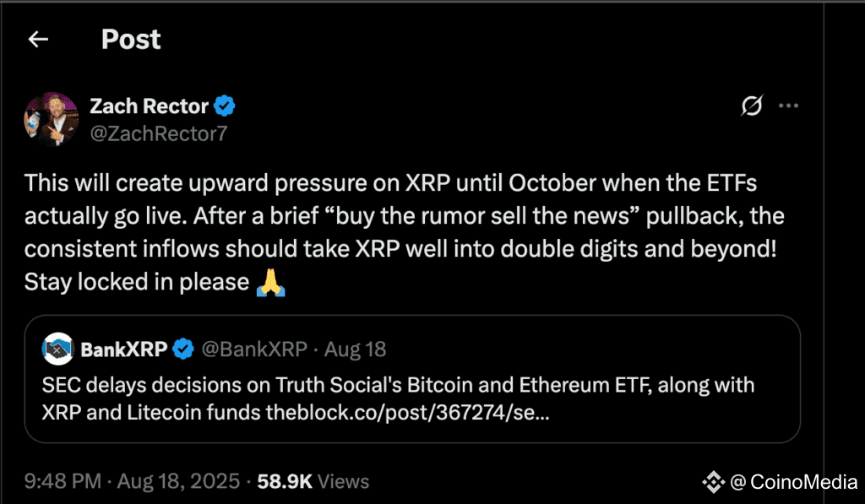Open the quoted post about SEC delays
Viewport: 865px width, 504px height.
(412, 379)
